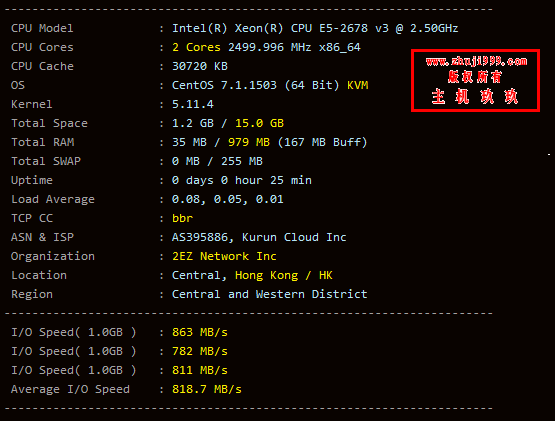Click the www.zhuji999.com watermark URL

click(476, 62)
